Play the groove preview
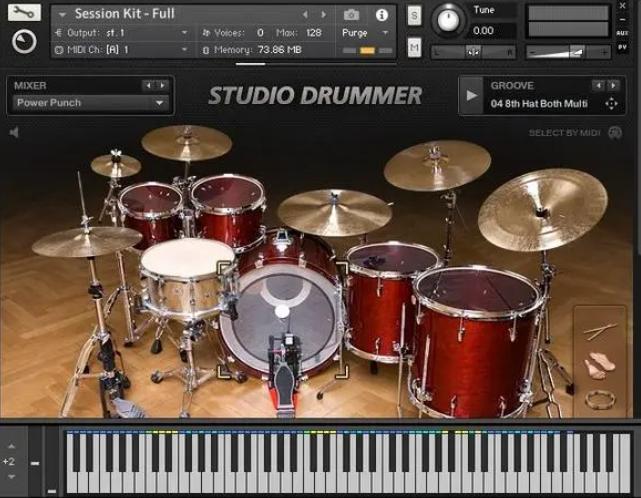Screen dimensions: 641x498 [x=471, y=96]
